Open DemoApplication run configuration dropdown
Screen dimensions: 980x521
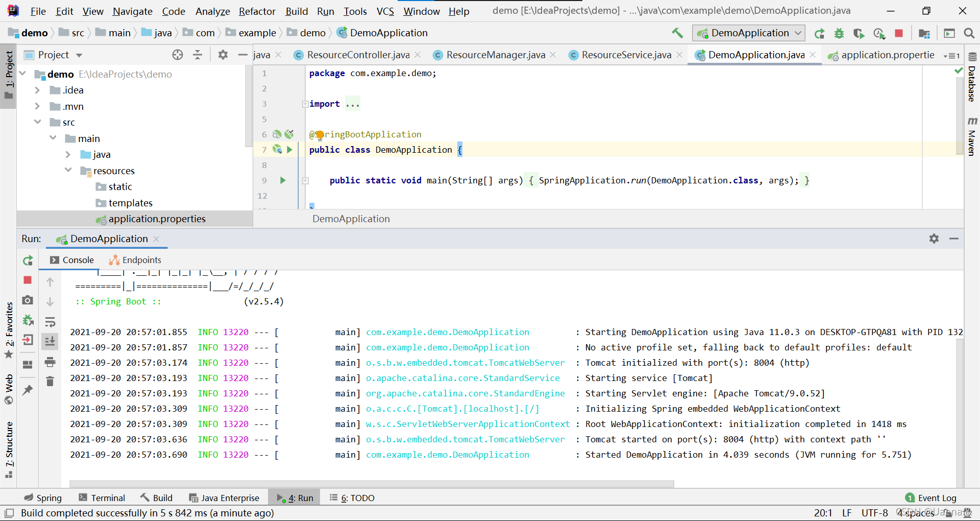[x=749, y=33]
